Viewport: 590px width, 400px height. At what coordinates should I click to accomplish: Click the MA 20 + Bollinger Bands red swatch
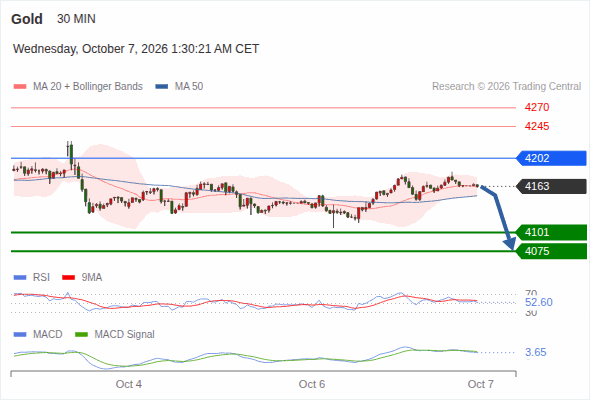tap(20, 87)
